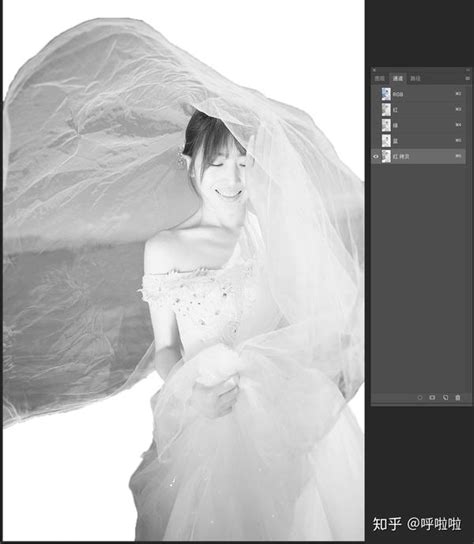
Task: Create new channel icon
Action: point(446,397)
